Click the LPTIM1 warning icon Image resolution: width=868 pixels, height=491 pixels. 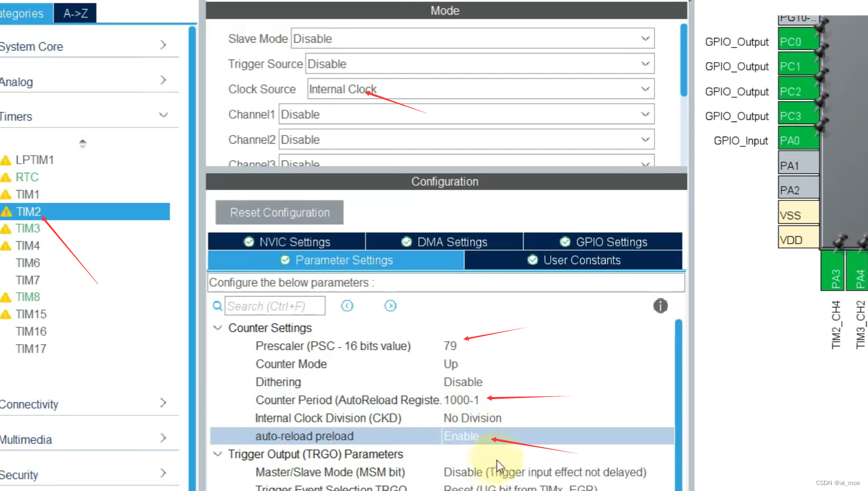point(6,160)
